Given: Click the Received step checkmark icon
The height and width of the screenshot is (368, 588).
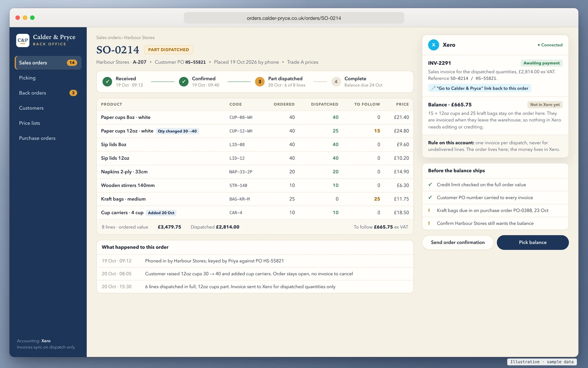Looking at the screenshot, I should pos(107,82).
